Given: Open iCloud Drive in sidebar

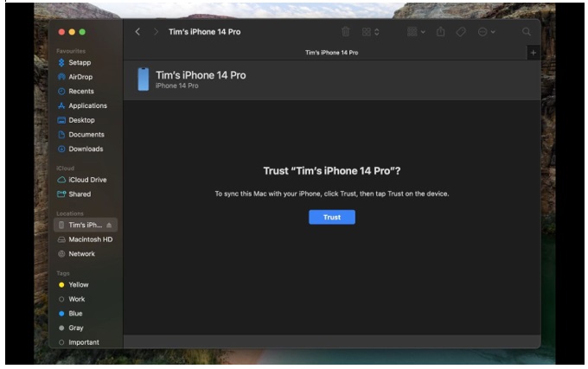Looking at the screenshot, I should tap(87, 180).
